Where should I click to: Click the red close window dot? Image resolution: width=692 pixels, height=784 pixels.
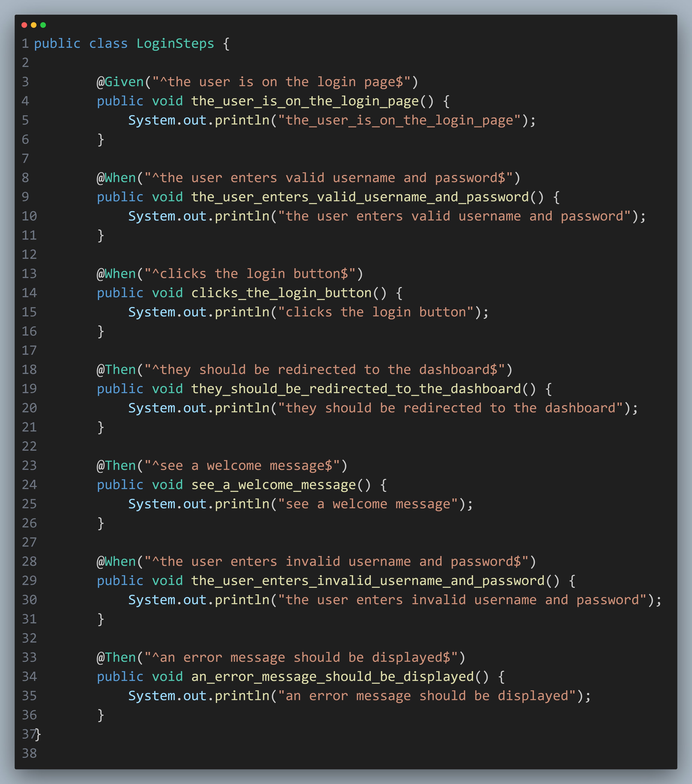point(24,25)
